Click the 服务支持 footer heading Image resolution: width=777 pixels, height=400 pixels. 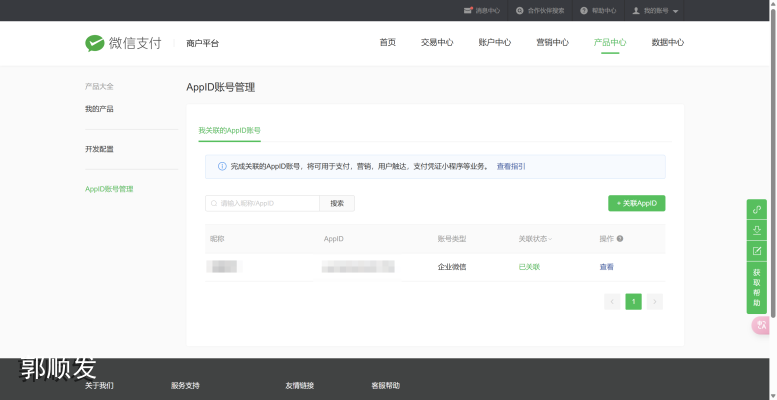click(185, 386)
